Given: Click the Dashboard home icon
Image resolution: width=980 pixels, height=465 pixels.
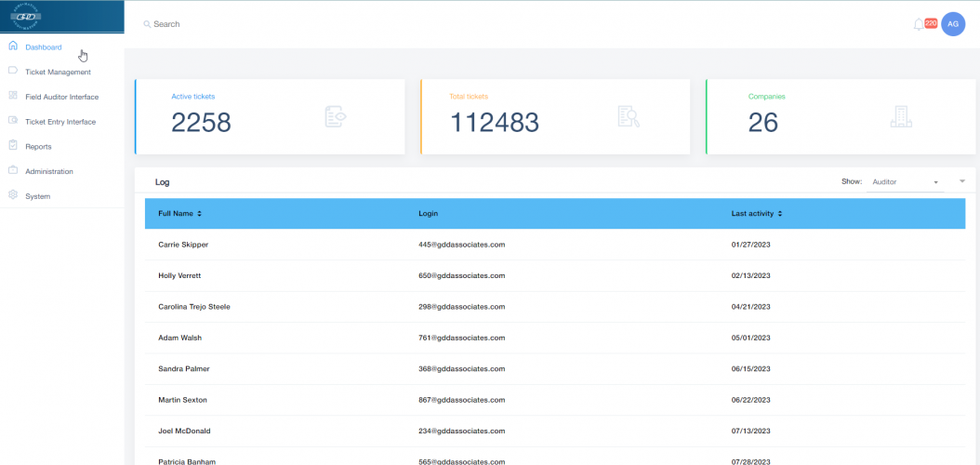Looking at the screenshot, I should (x=13, y=46).
